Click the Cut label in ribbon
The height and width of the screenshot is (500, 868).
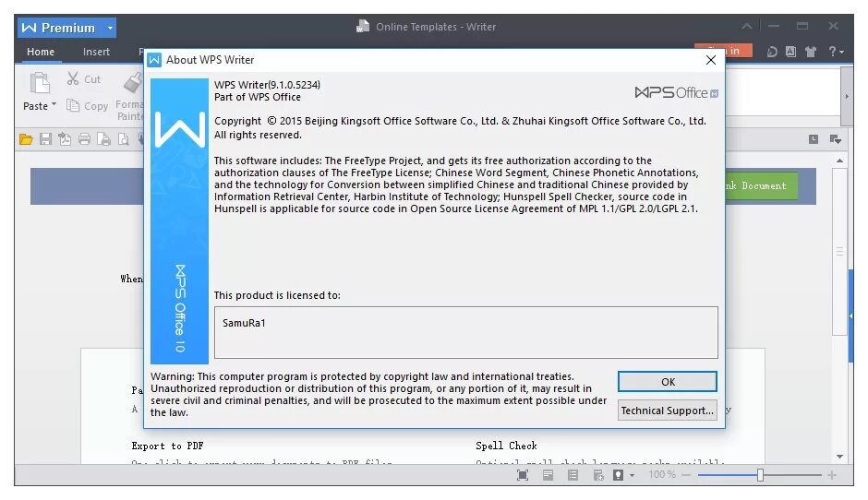pos(92,79)
